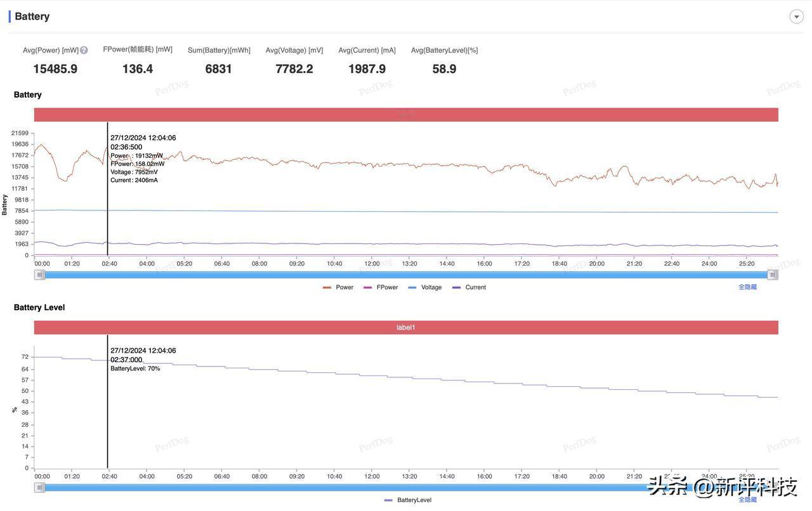Toggle the BatteryLevel series in the legend

408,500
